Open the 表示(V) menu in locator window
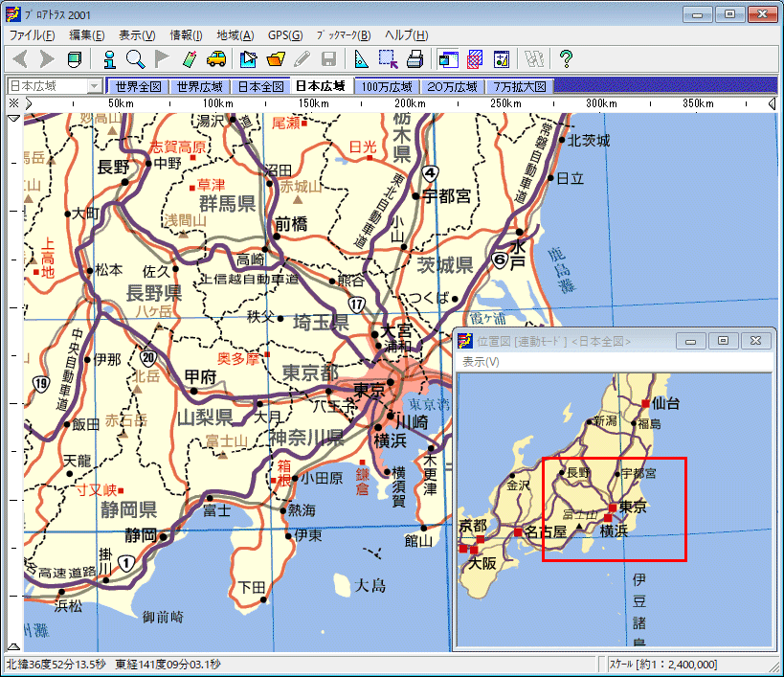Screen dimensions: 784x677 (x=481, y=362)
